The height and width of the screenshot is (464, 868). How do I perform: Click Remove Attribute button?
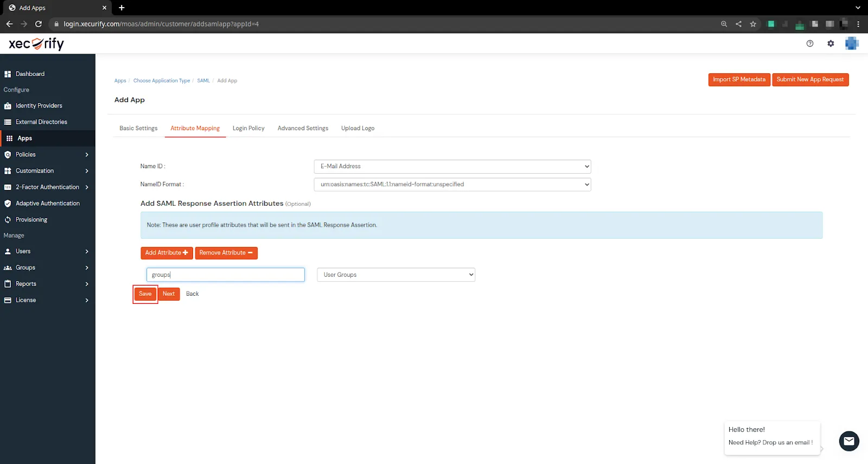226,253
